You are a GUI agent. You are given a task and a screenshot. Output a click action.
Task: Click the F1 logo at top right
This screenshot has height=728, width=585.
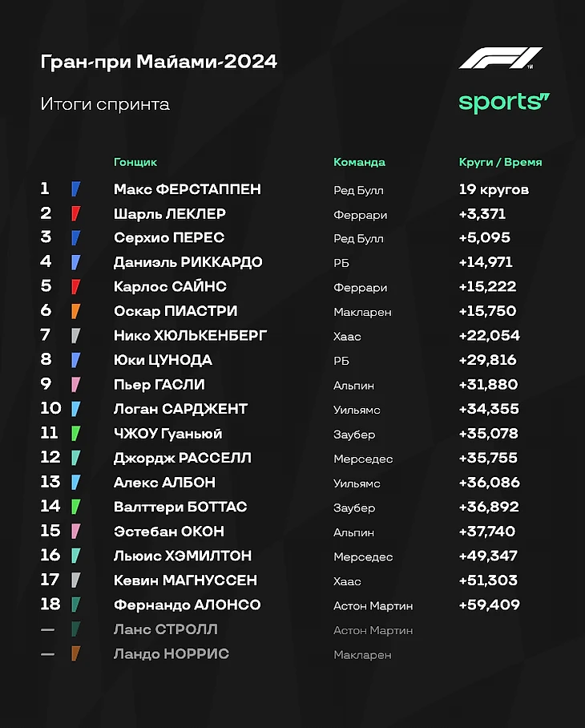point(501,58)
